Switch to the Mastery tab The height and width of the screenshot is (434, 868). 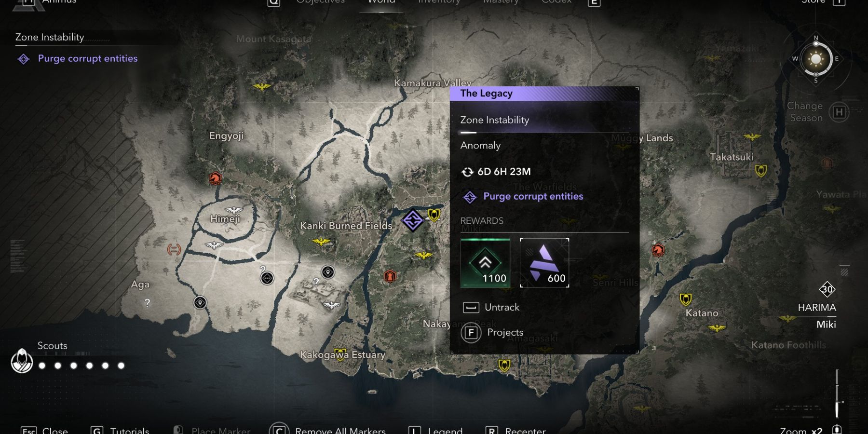click(x=501, y=2)
